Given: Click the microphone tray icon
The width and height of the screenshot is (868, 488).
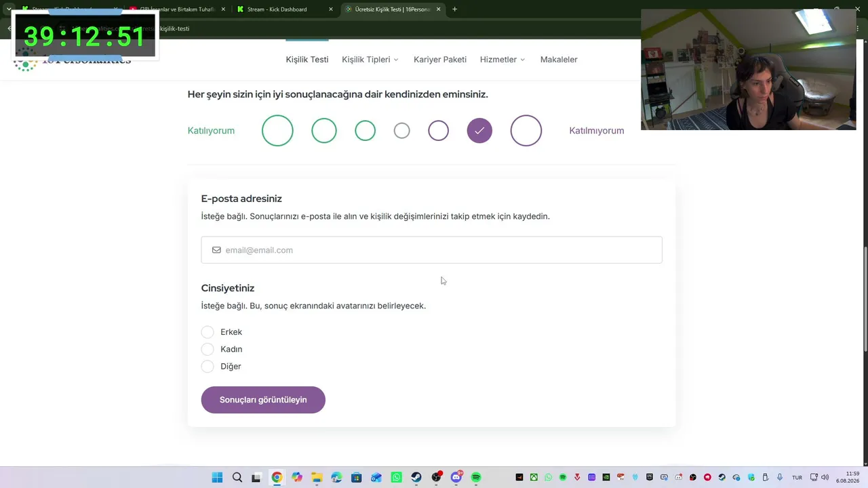Looking at the screenshot, I should [x=780, y=477].
